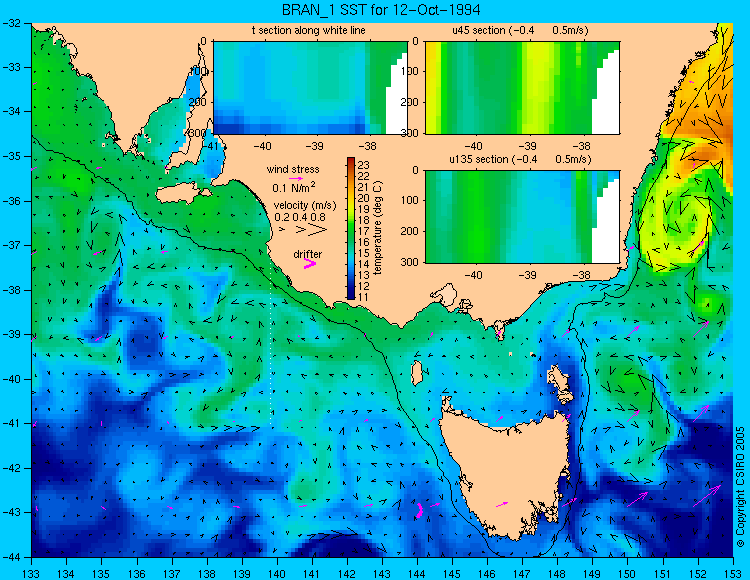Click the 'velocity (m/s)' legend label

click(x=305, y=206)
